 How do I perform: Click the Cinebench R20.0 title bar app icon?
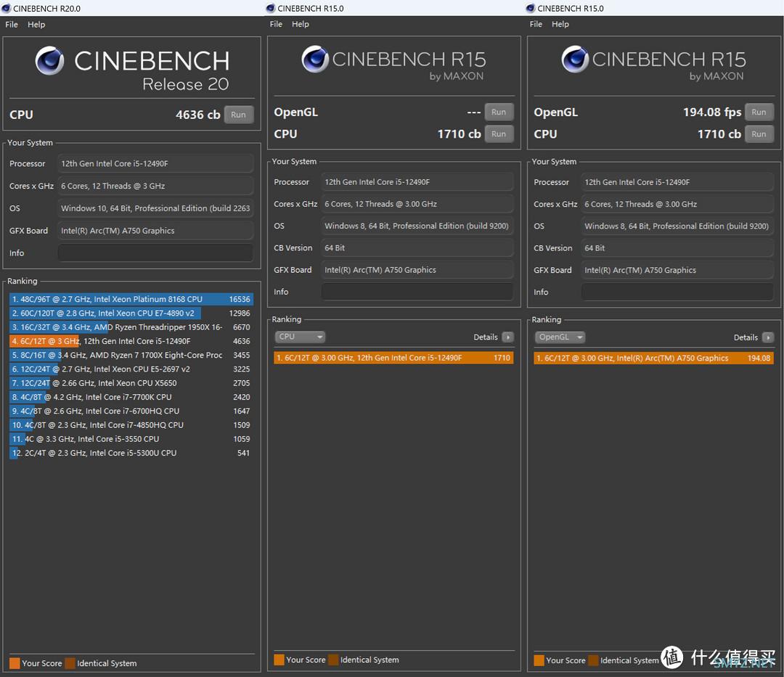[x=6, y=8]
